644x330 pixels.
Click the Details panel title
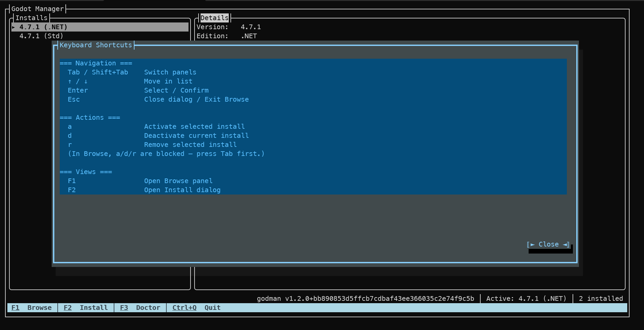(x=215, y=18)
